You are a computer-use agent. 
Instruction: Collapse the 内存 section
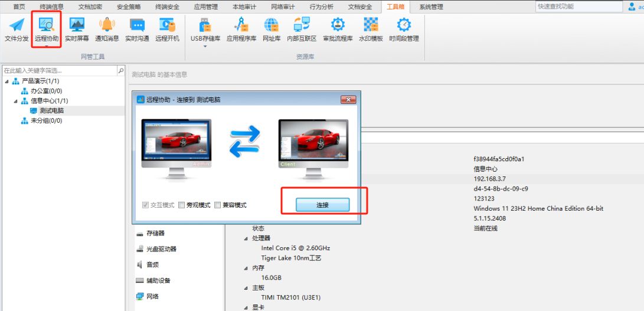coord(246,268)
